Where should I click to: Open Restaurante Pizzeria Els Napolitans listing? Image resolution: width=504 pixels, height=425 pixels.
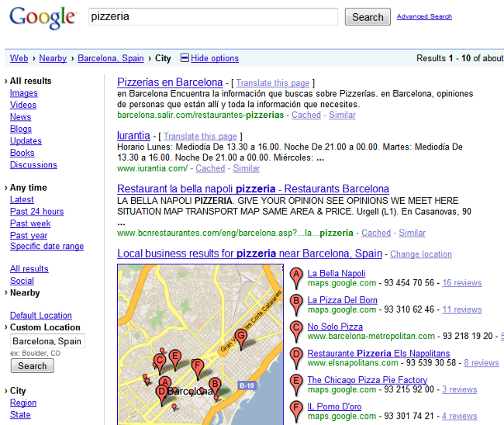tap(378, 354)
